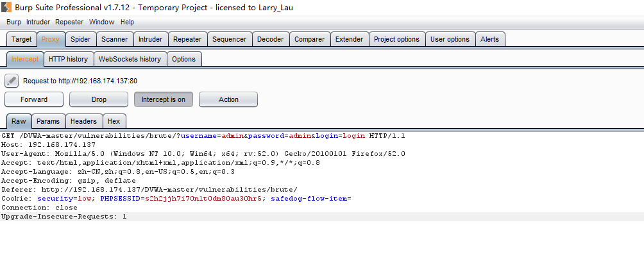Go to the Spider tab
Image resolution: width=644 pixels, height=266 pixels.
pos(81,39)
